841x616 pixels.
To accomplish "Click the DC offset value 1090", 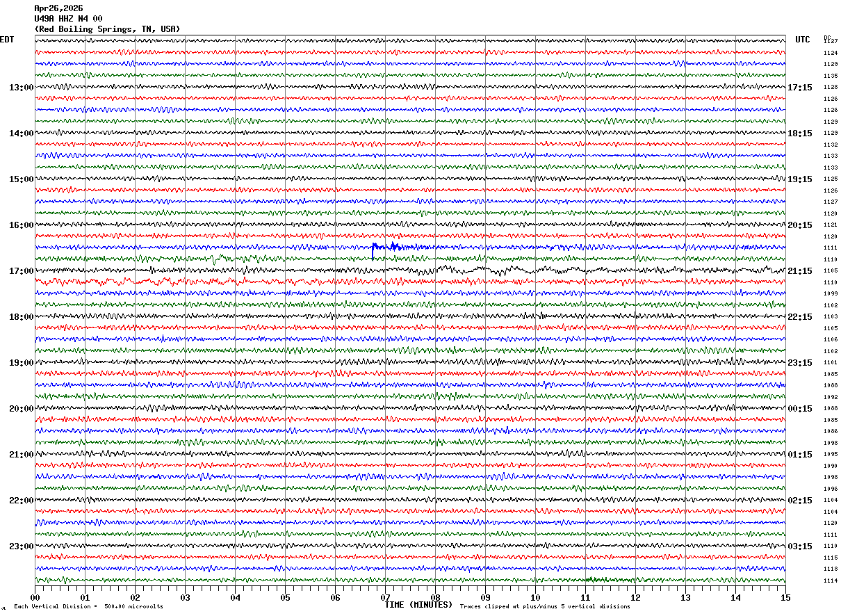I will tap(831, 466).
